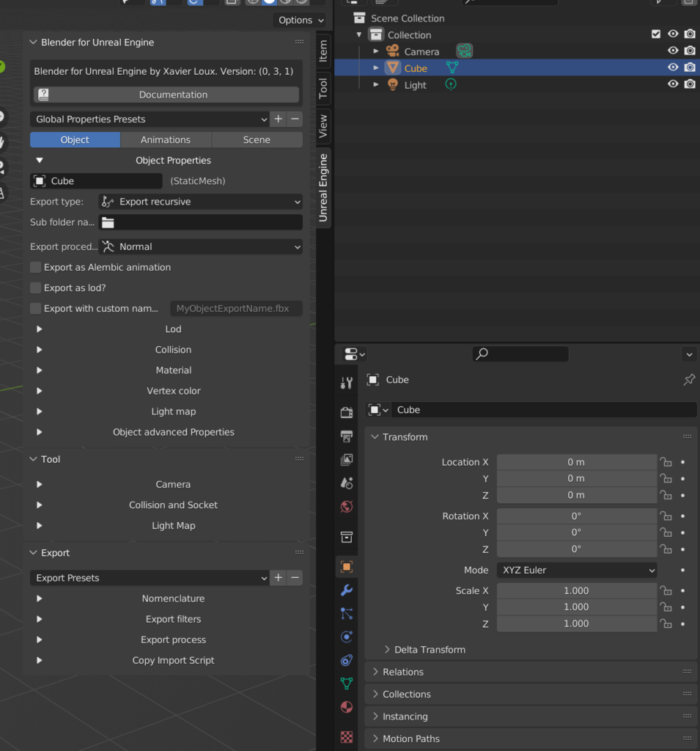Add an Export preset with the plus button
Screen dimensions: 700x751
tap(279, 578)
